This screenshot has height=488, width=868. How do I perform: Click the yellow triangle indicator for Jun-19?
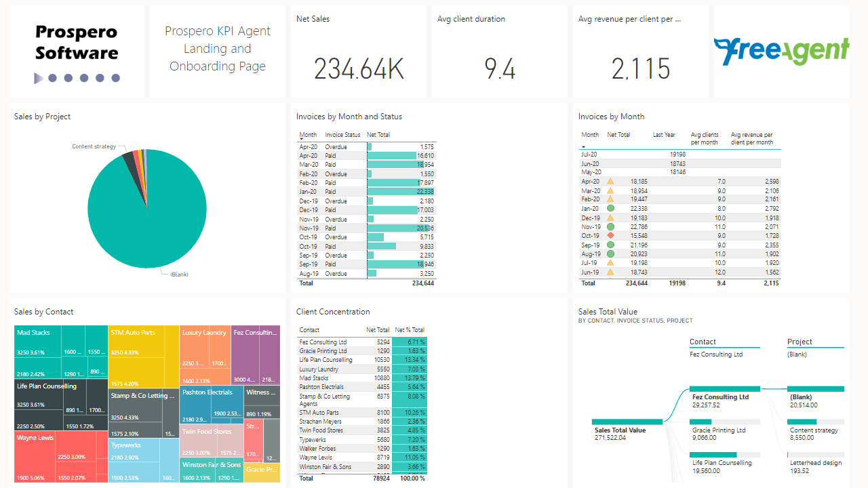(610, 272)
